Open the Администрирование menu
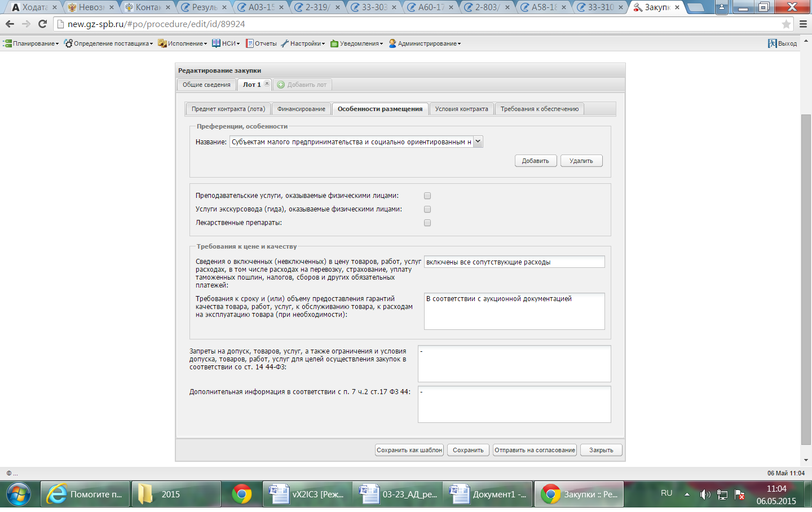Image resolution: width=812 pixels, height=512 pixels. click(425, 43)
